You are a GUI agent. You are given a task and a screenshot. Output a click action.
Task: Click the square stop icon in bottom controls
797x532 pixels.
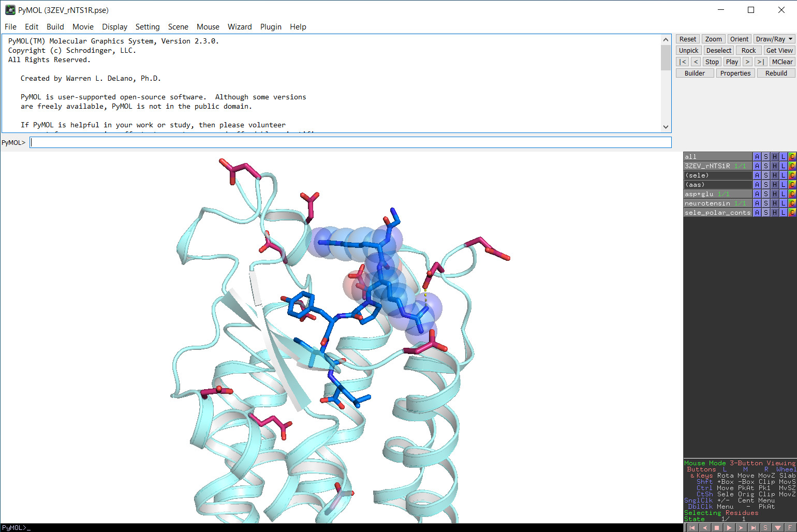[x=717, y=528]
